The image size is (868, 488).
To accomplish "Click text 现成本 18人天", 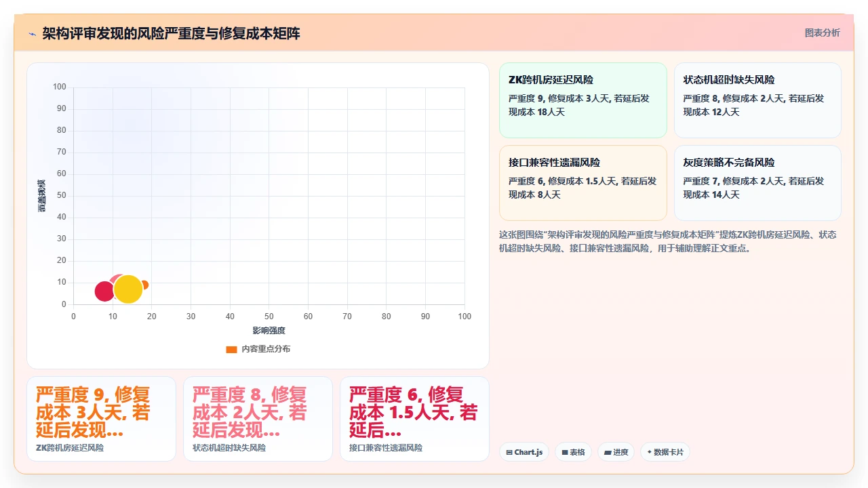I will (536, 112).
